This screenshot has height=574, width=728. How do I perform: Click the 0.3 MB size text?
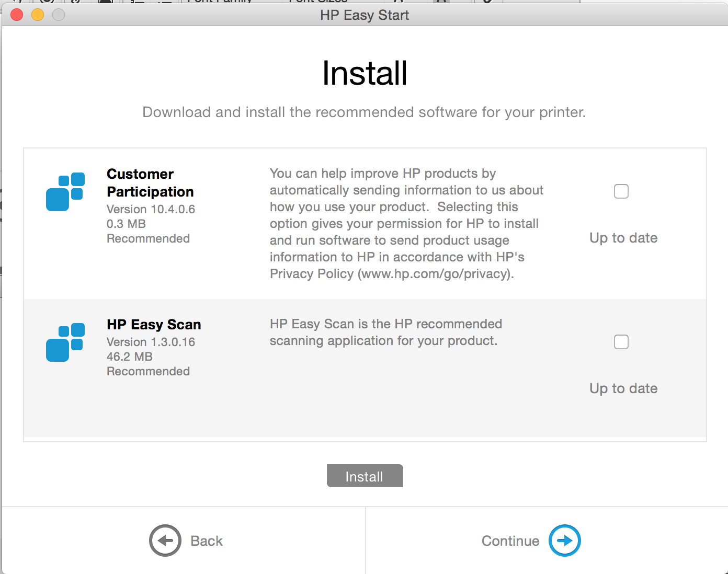[x=126, y=224]
